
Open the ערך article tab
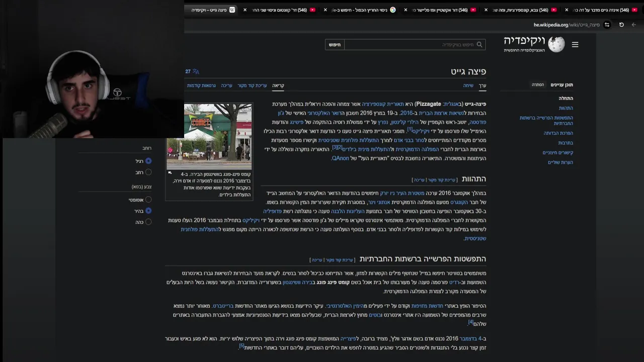coord(482,85)
